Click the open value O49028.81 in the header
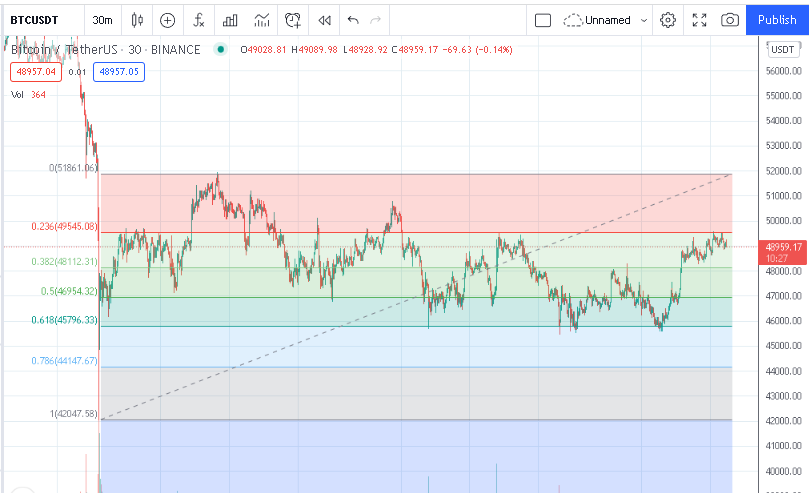Screen dimensions: 809x493 click(263, 50)
